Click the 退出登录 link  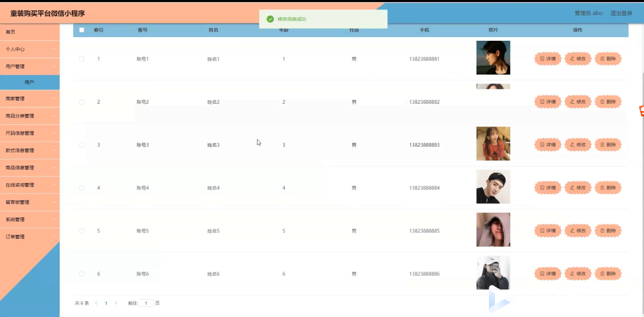click(x=621, y=13)
